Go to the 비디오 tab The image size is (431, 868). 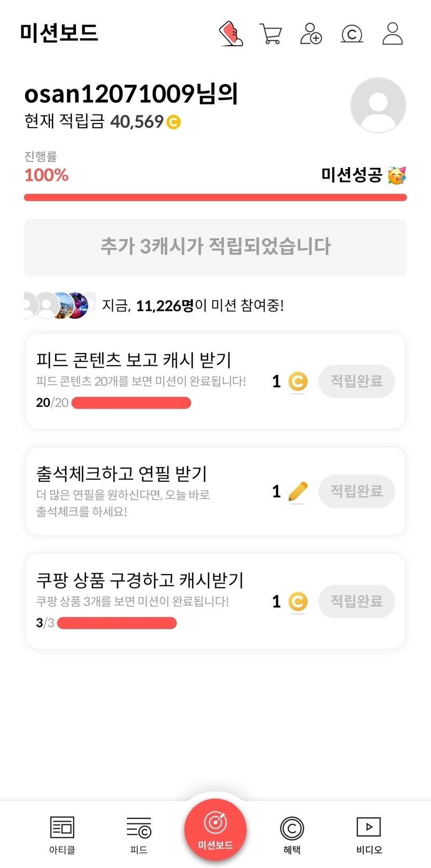(x=369, y=834)
